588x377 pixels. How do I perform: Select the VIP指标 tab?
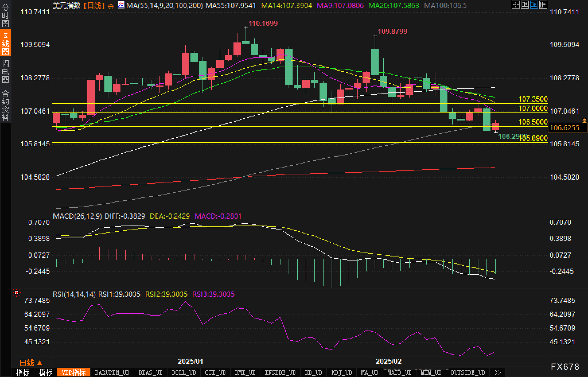click(x=74, y=372)
